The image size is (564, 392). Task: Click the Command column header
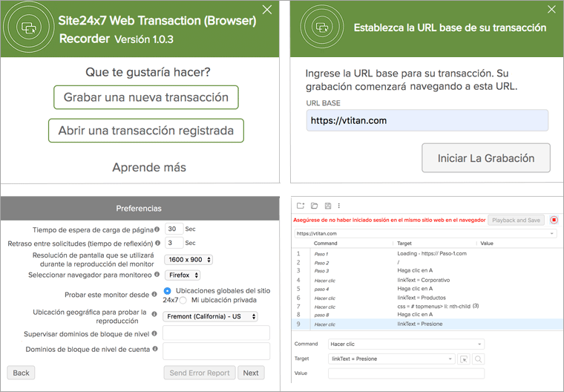(325, 244)
